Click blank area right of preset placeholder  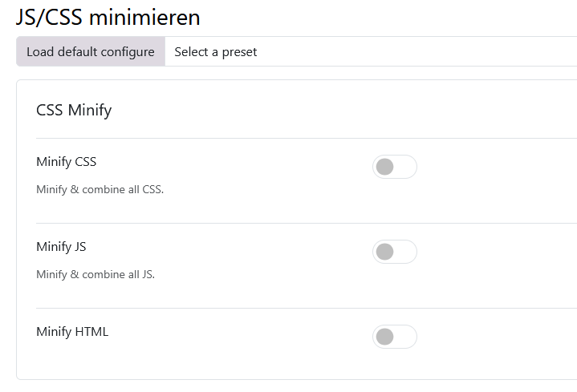[x=416, y=51]
